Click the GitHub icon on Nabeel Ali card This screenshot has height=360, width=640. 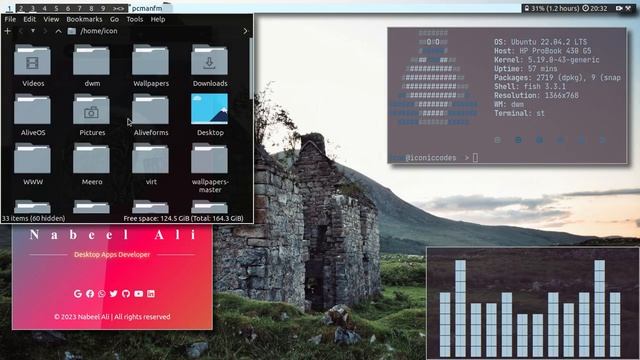(x=126, y=293)
